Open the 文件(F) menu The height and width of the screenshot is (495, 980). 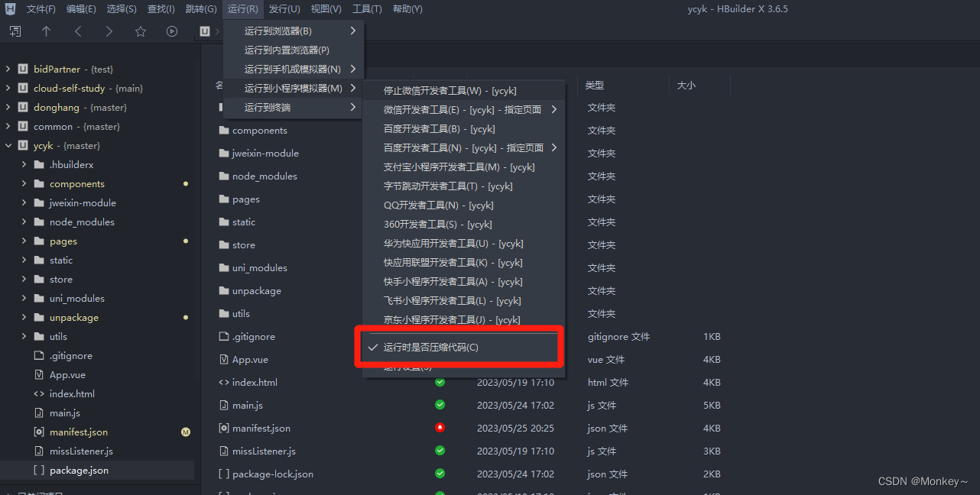41,9
